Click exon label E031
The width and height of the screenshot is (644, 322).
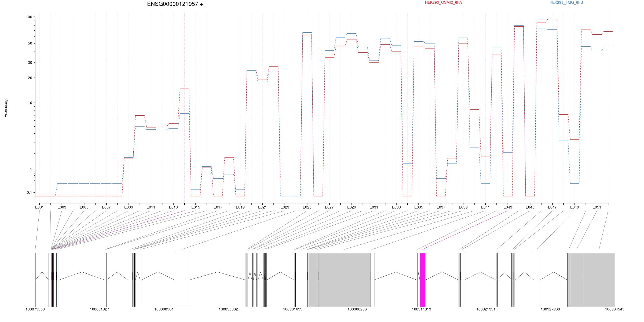point(374,207)
